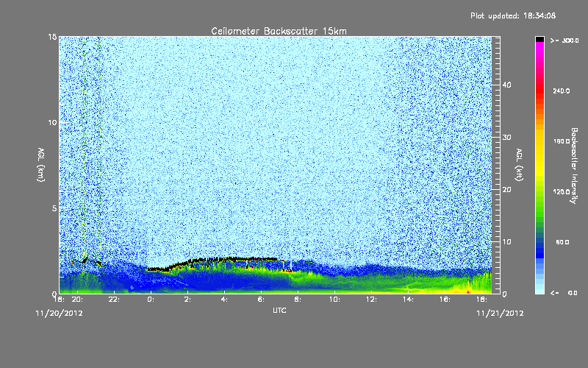This screenshot has height=368, width=588.
Task: Click the "30" tick on the kft axis
Action: coord(506,137)
